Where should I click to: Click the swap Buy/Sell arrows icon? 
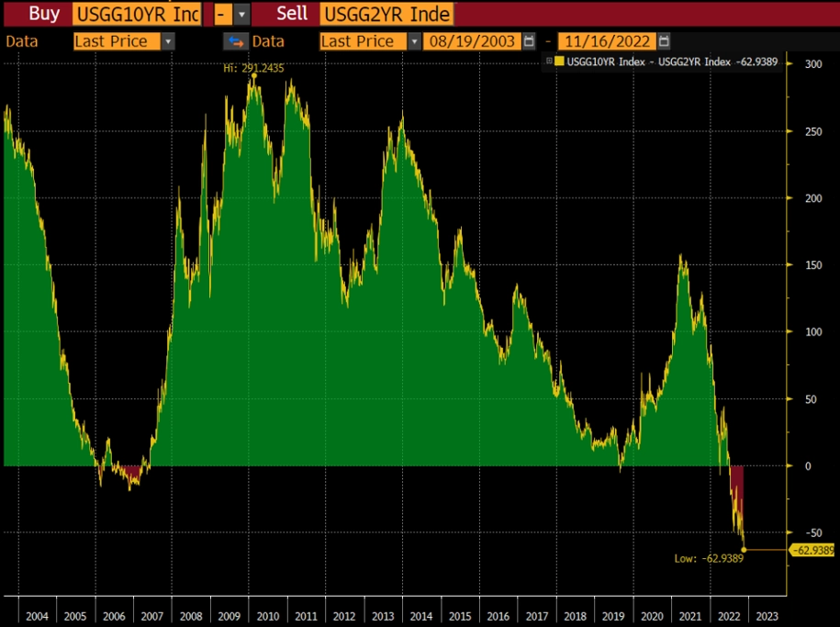[236, 41]
